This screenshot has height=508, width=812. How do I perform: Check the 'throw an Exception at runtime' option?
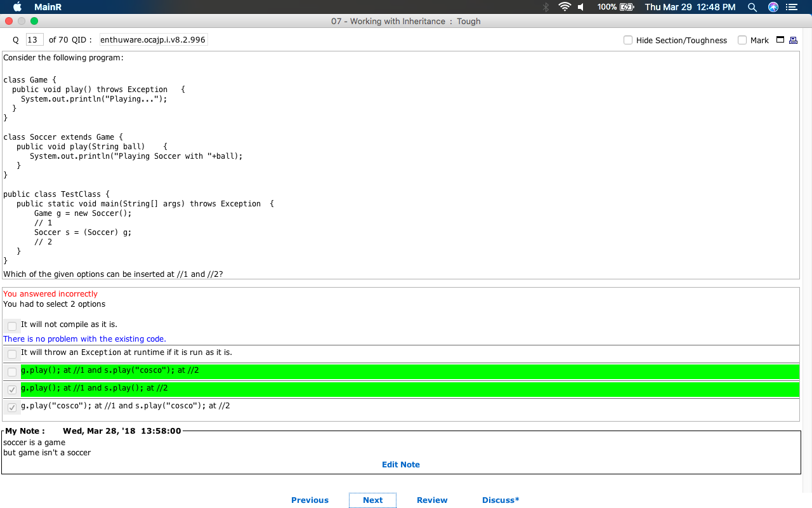point(12,354)
